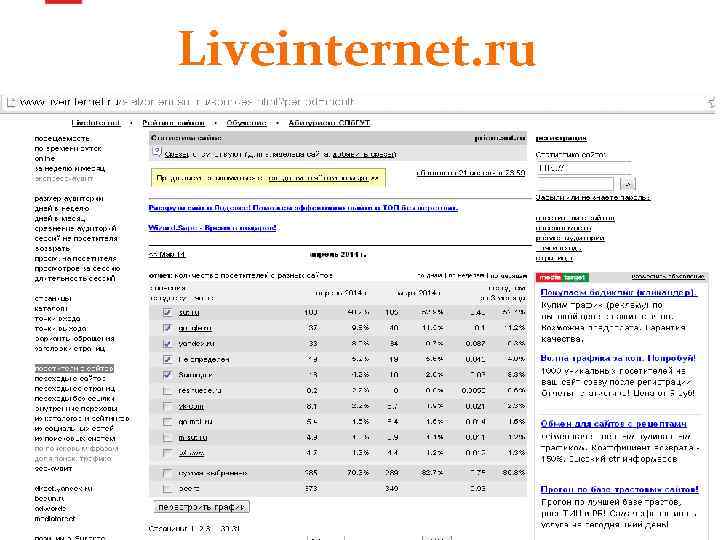This screenshot has width=720, height=540.
Task: Open 'заголовки страниц' report
Action: click(70, 349)
